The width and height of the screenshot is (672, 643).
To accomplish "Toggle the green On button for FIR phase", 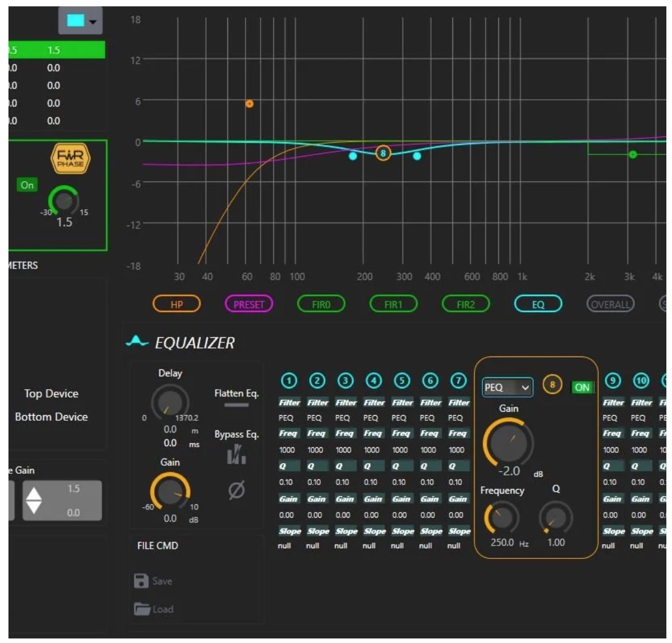I will 27,185.
